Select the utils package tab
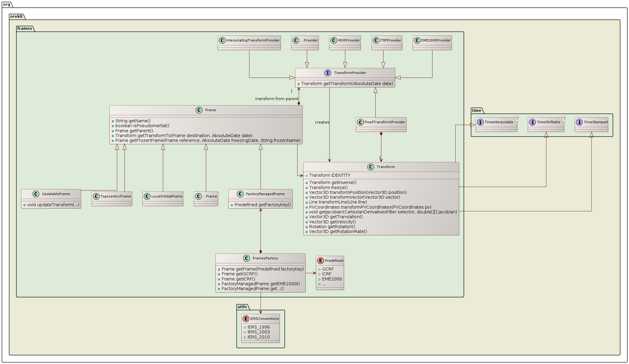Image resolution: width=629 pixels, height=364 pixels. [242, 307]
